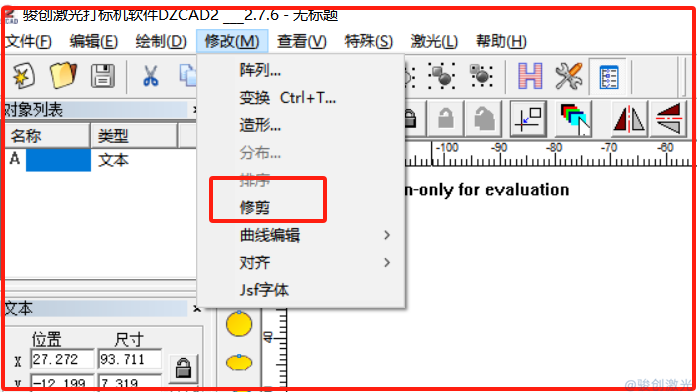Image resolution: width=697 pixels, height=392 pixels.
Task: Choose 修剪 from the menu
Action: (x=255, y=208)
